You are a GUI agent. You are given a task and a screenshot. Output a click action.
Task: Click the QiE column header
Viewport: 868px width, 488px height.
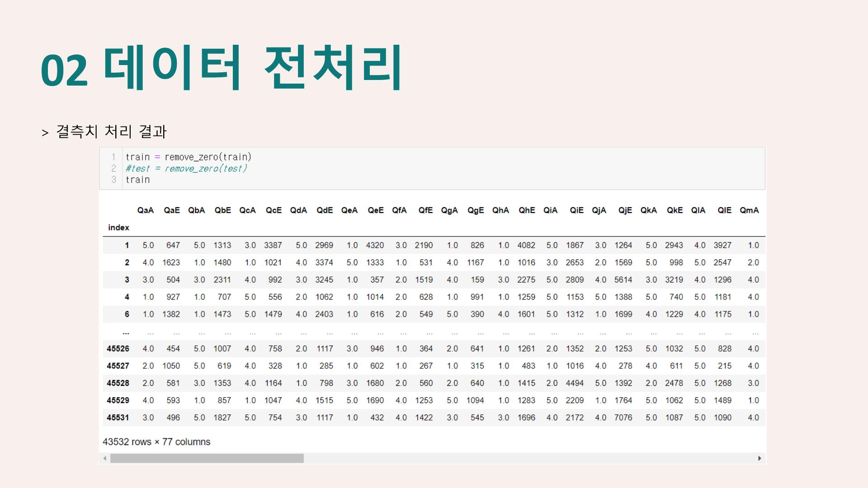pyautogui.click(x=576, y=210)
